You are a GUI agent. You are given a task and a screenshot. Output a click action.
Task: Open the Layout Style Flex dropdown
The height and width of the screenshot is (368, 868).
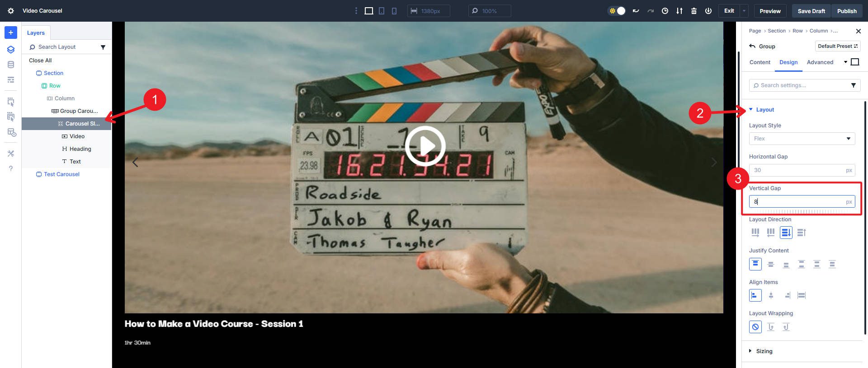tap(802, 139)
